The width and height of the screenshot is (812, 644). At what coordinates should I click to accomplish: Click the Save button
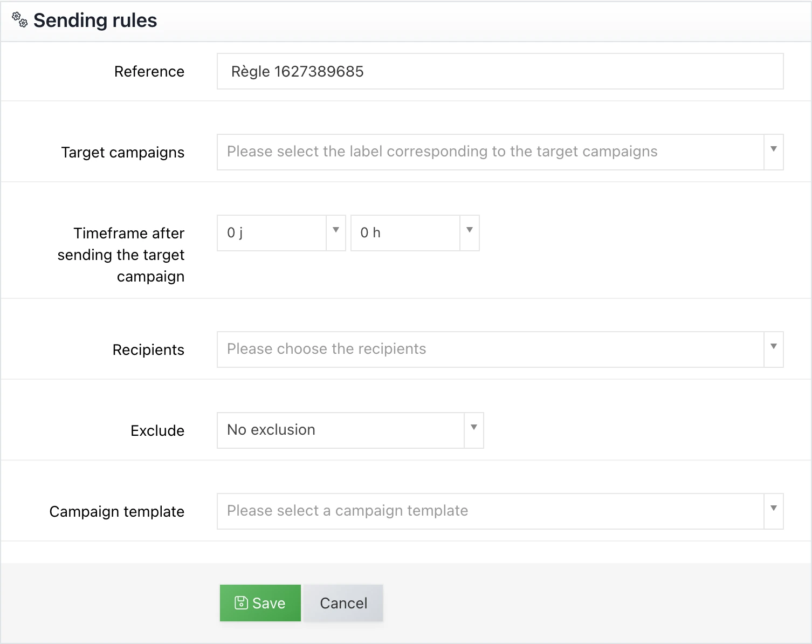point(260,602)
